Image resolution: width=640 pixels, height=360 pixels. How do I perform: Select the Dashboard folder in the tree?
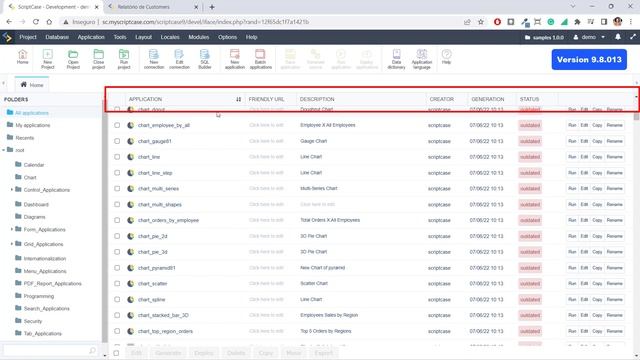pos(36,204)
